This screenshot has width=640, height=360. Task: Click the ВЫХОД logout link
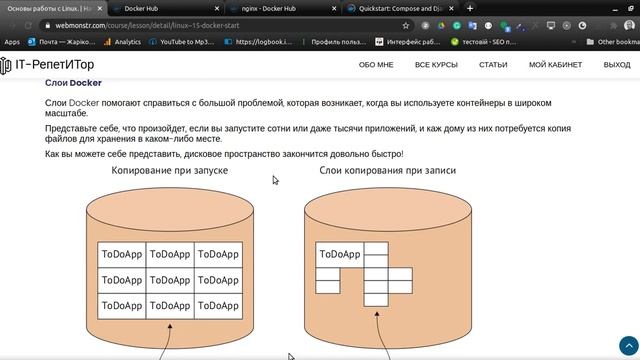(617, 64)
